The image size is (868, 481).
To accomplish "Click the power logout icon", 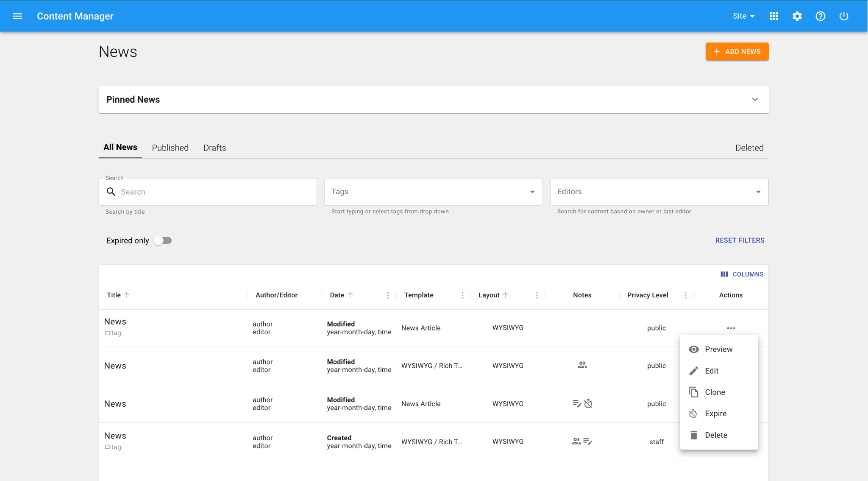I will click(x=843, y=16).
